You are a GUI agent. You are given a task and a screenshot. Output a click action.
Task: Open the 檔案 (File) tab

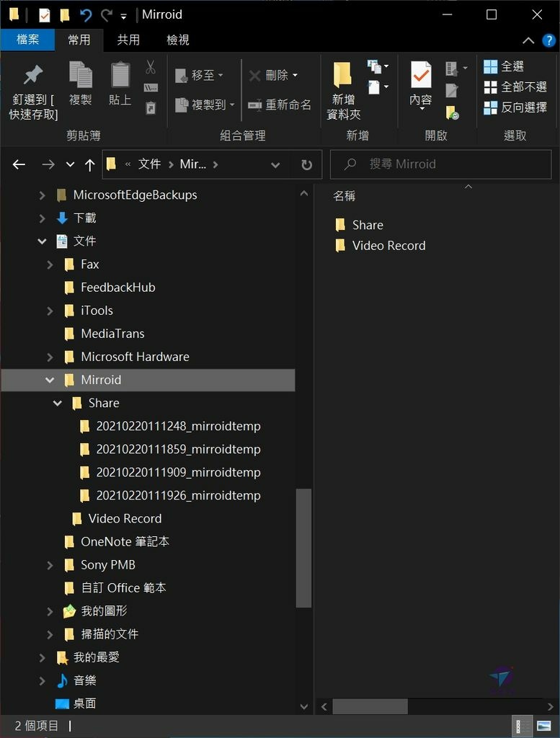28,40
